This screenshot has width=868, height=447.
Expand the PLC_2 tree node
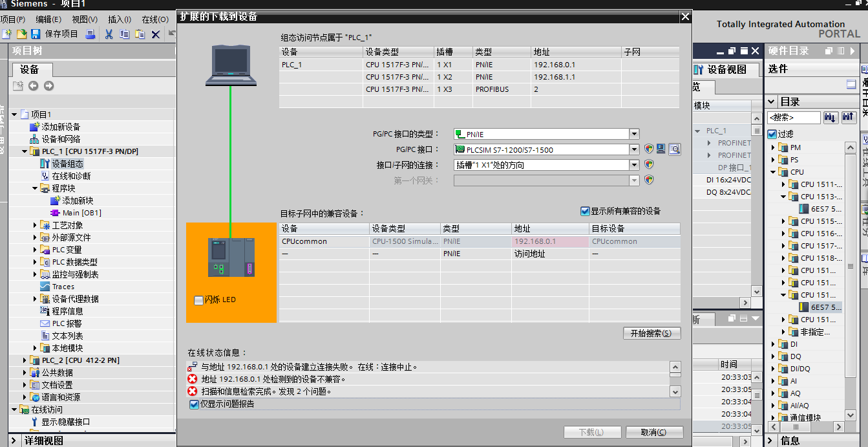pyautogui.click(x=25, y=360)
